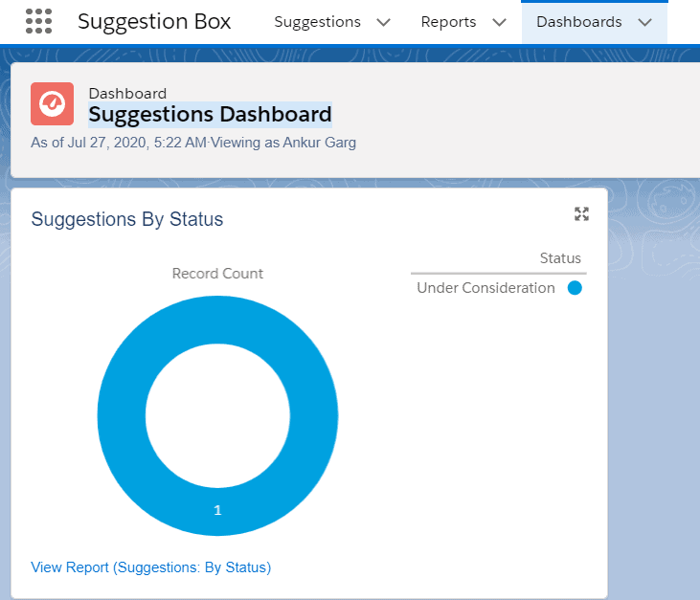Click the Status legend header
This screenshot has width=700, height=600.
[x=560, y=257]
